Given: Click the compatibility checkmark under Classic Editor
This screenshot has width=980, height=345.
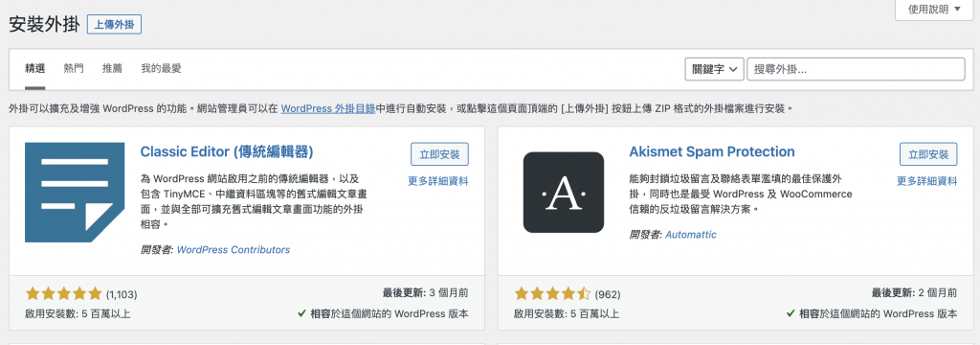Looking at the screenshot, I should click(301, 313).
